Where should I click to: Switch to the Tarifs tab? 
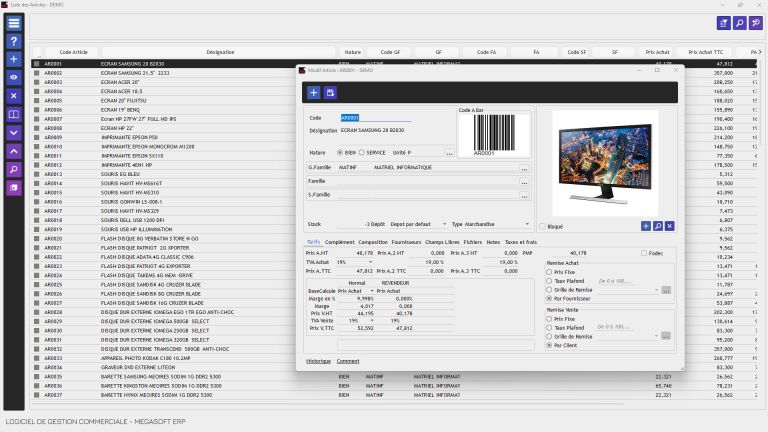313,242
